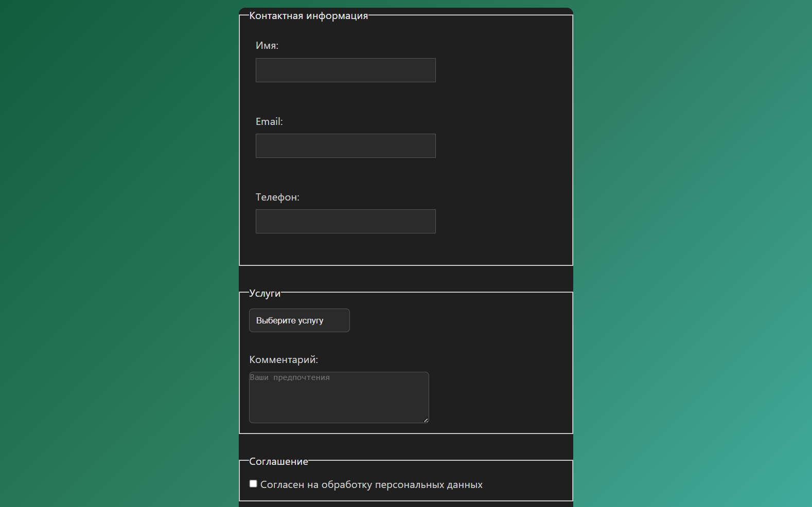812x507 pixels.
Task: Click the dark gap between Услуги and Соглашение
Action: 405,447
